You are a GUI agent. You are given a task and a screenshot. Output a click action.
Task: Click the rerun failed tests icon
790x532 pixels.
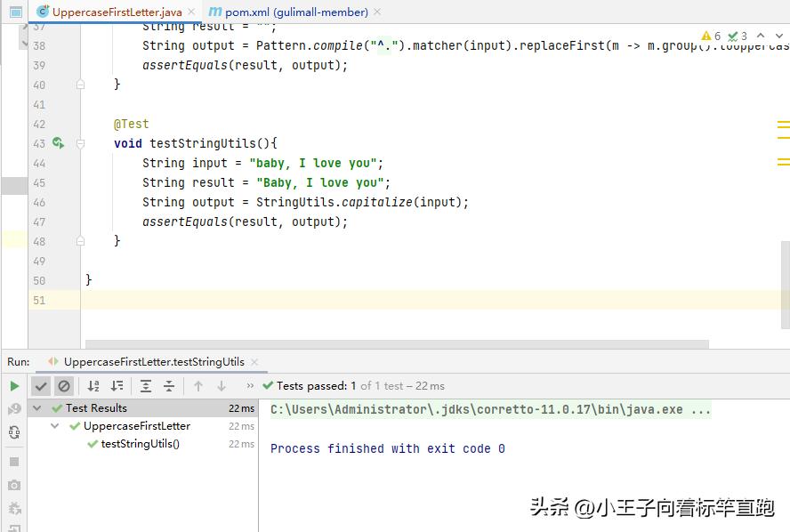click(x=14, y=409)
